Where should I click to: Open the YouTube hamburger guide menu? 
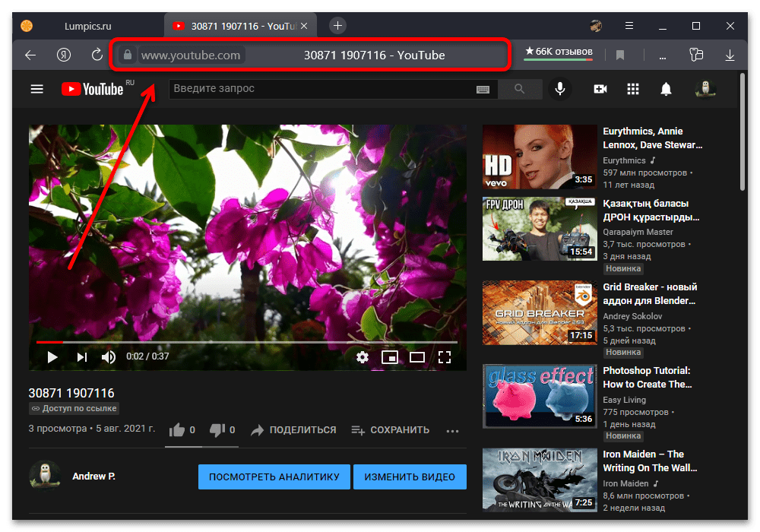36,89
